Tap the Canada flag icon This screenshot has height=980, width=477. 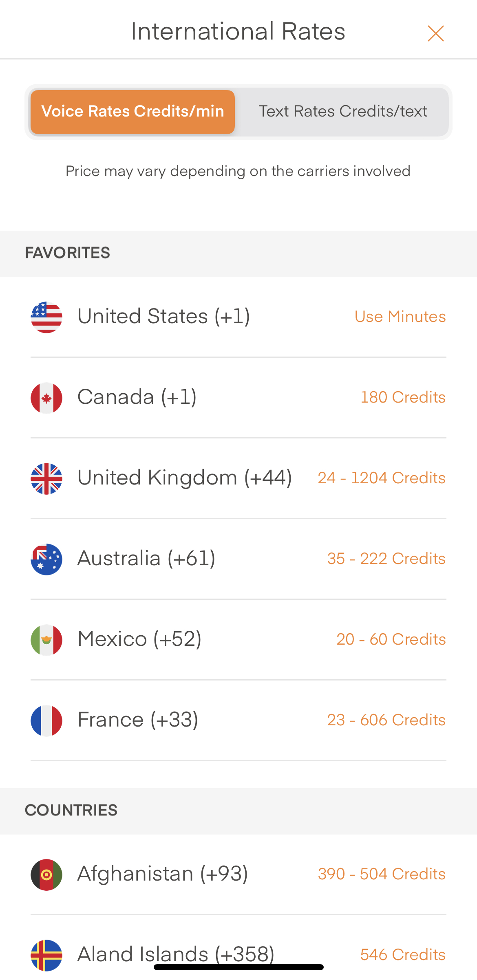(x=46, y=398)
